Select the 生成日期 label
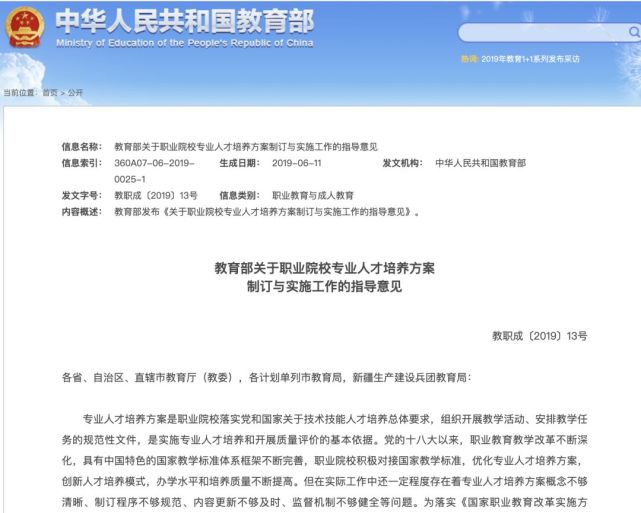The image size is (641, 513). click(240, 163)
